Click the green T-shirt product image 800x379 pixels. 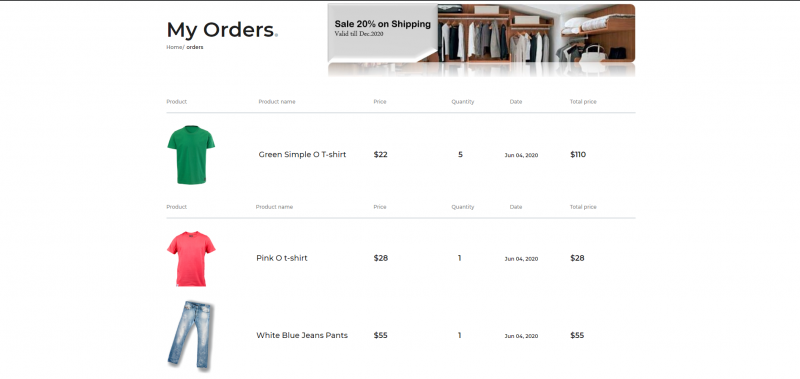[x=191, y=155]
